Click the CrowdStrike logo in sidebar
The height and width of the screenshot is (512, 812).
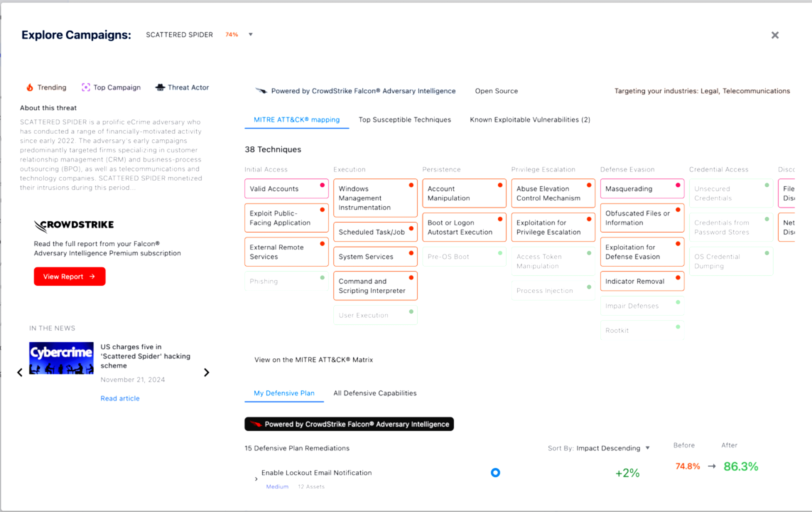(74, 226)
